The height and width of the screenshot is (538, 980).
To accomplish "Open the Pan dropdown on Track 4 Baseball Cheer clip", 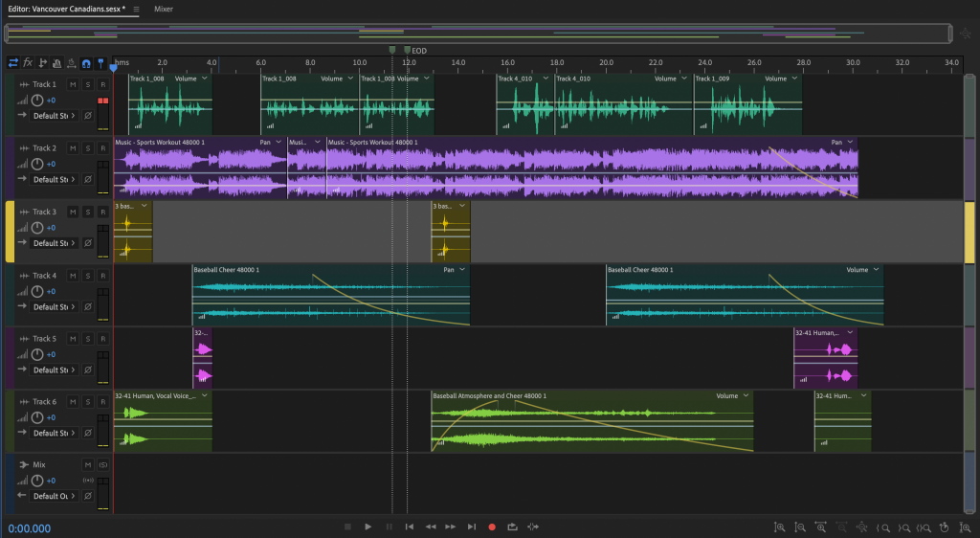I will pos(463,270).
